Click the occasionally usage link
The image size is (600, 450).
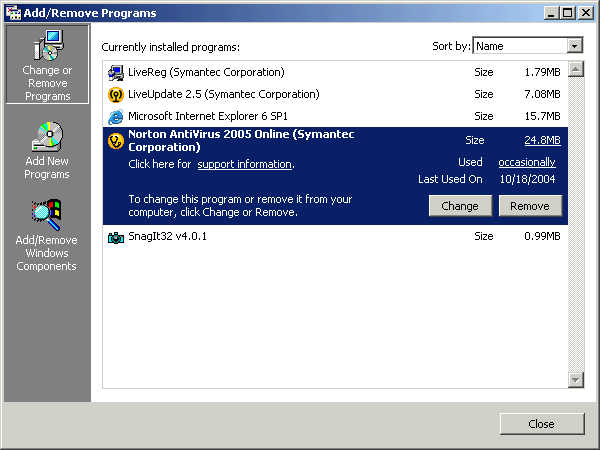click(x=529, y=162)
